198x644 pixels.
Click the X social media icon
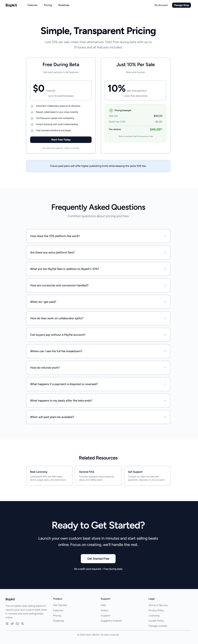click(22, 624)
